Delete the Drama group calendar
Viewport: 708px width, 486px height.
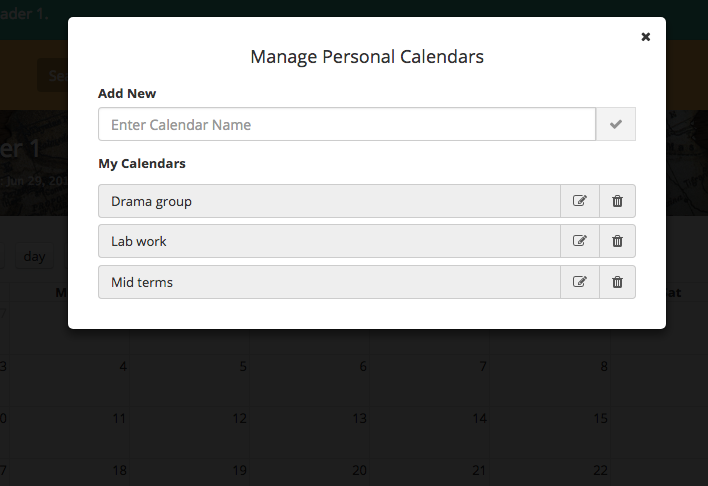(x=617, y=201)
